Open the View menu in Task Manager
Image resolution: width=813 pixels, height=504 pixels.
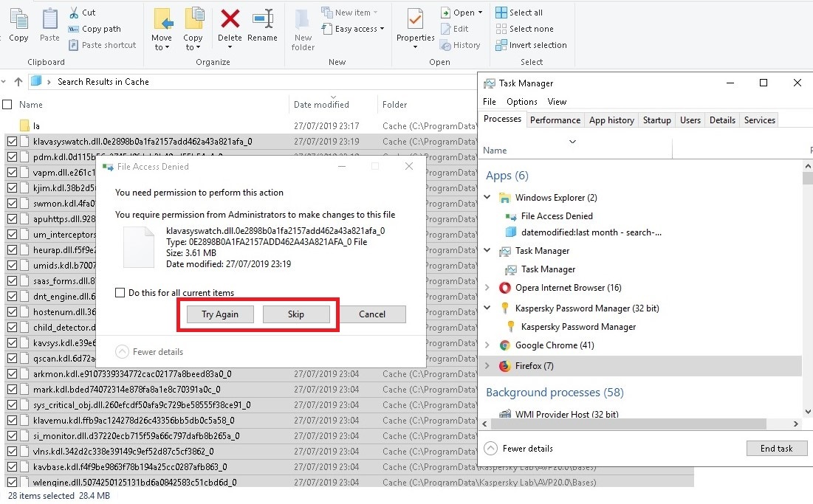[x=557, y=102]
